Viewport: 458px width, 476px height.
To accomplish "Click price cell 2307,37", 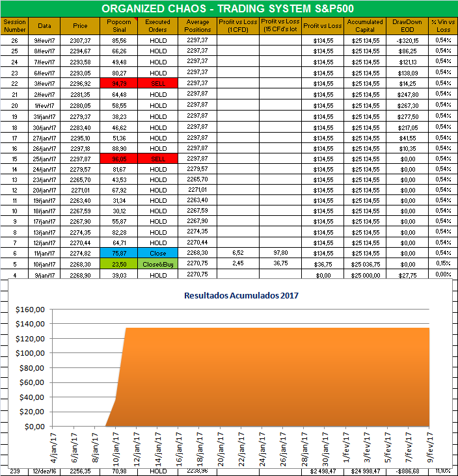I will [80, 40].
